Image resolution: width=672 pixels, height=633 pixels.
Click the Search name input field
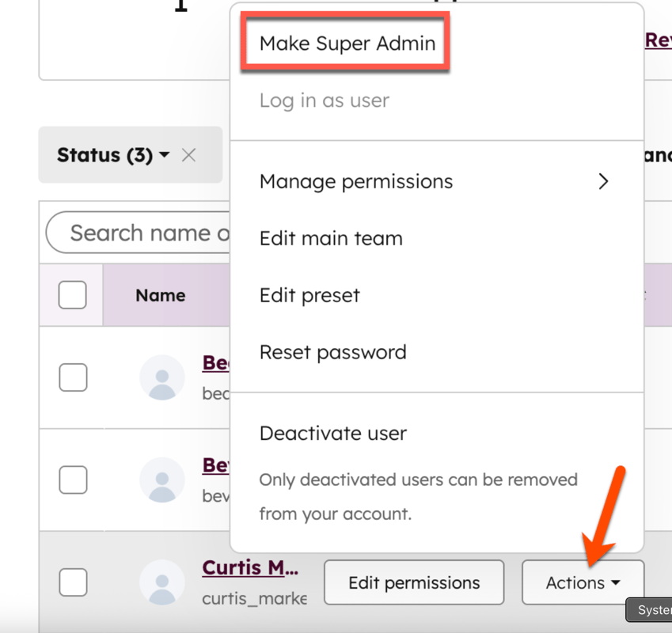(x=139, y=233)
